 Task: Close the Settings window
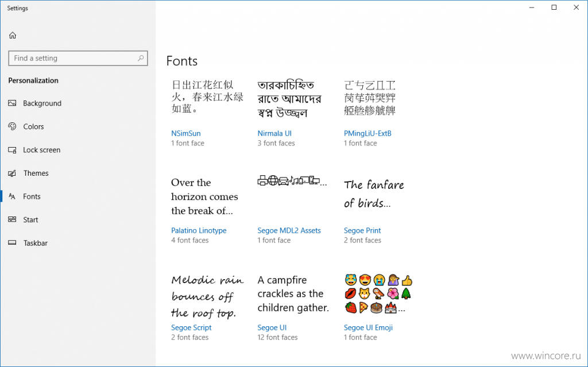577,7
